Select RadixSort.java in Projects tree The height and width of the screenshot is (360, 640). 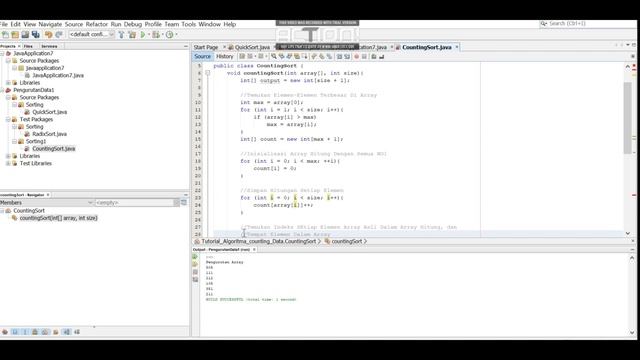(x=49, y=134)
